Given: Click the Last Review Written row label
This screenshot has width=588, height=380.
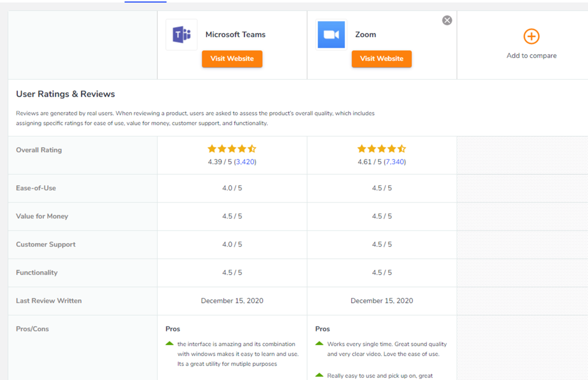Looking at the screenshot, I should pos(49,301).
